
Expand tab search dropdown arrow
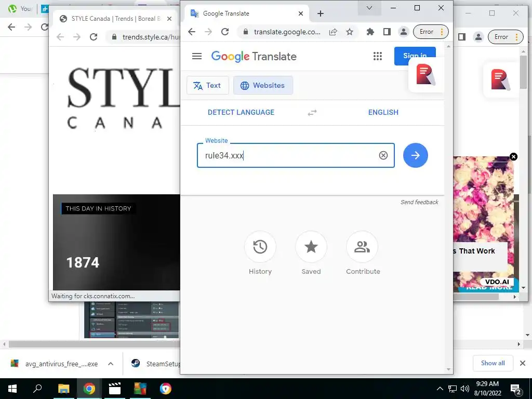point(369,8)
